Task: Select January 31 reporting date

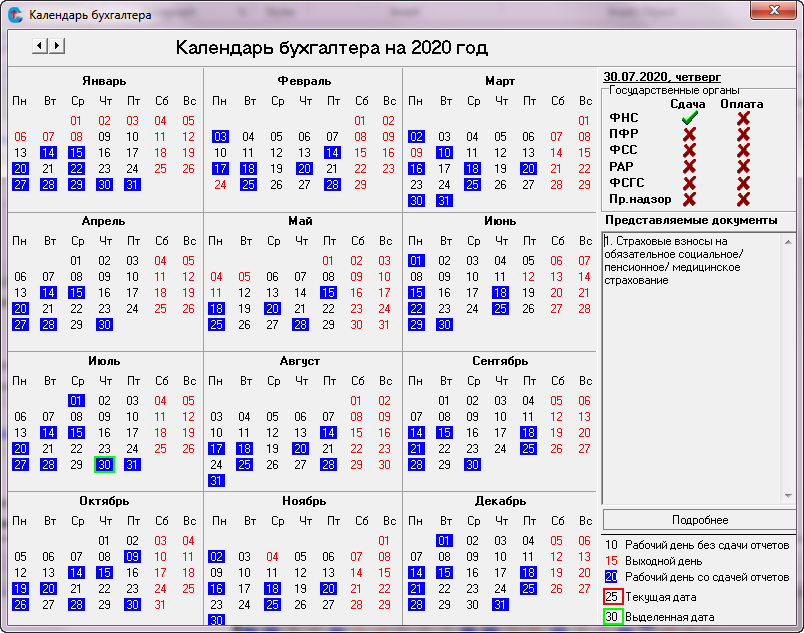Action: [x=132, y=185]
